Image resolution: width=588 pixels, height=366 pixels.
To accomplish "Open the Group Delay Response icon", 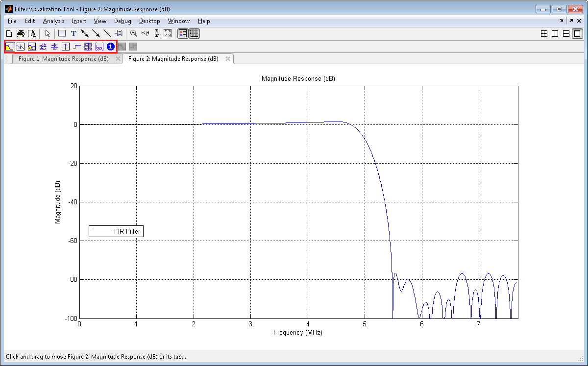I will [43, 47].
